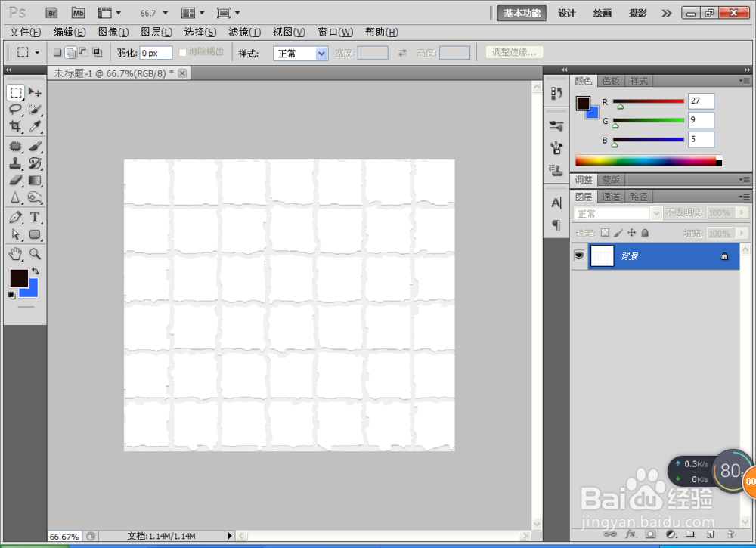
Task: Select the Spot Healing Brush tool
Action: tap(16, 146)
